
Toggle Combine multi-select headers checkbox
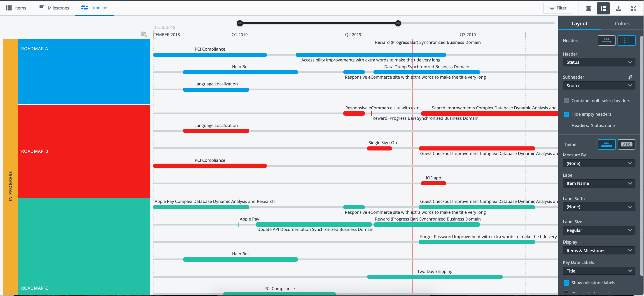pos(566,101)
